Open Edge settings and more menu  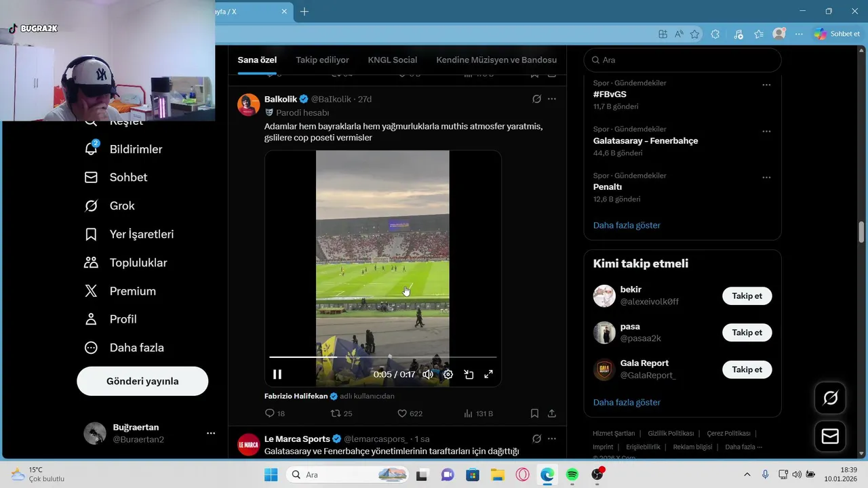click(x=799, y=34)
